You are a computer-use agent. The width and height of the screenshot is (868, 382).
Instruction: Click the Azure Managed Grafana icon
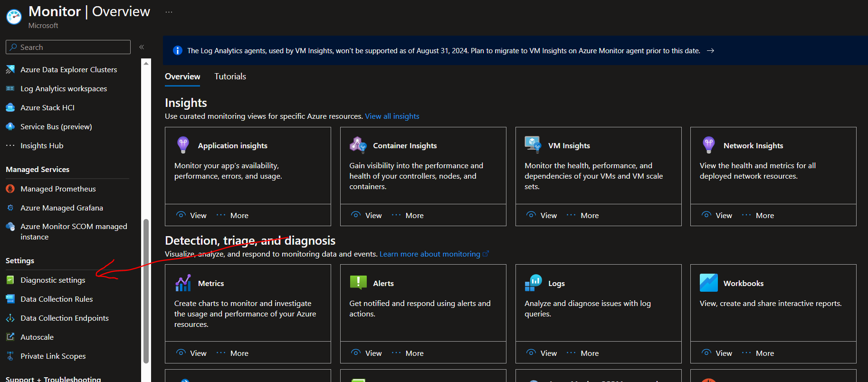tap(10, 208)
